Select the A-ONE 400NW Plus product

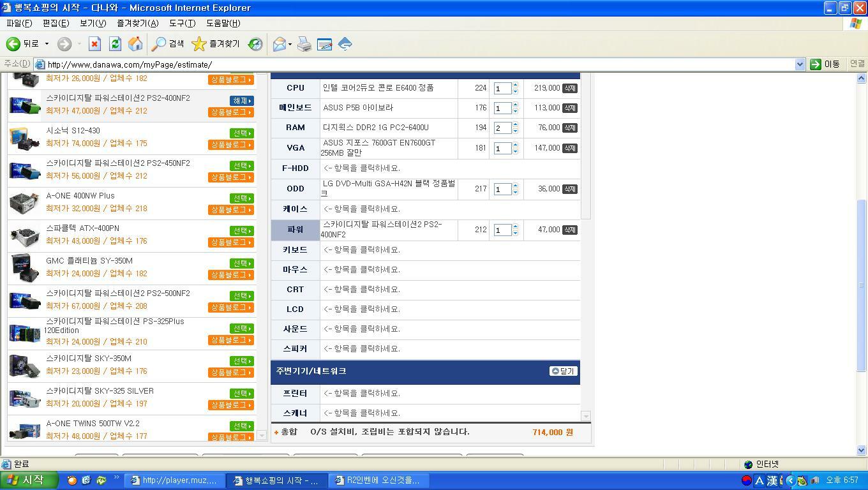241,198
